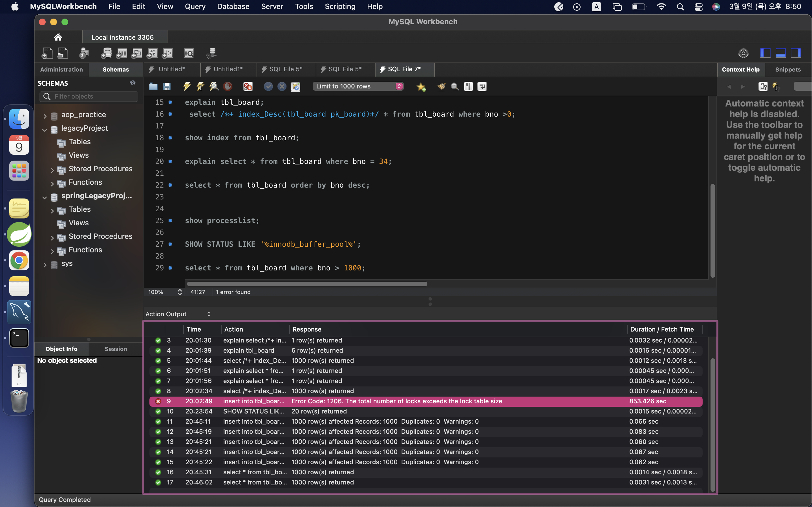Run Explain on statement under cursor

214,86
